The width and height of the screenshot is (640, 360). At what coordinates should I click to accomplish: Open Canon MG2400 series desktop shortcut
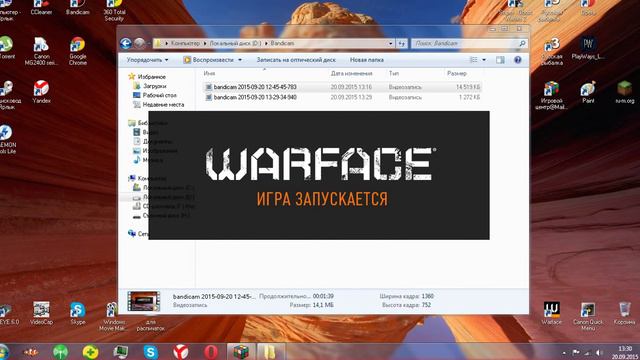pyautogui.click(x=41, y=51)
